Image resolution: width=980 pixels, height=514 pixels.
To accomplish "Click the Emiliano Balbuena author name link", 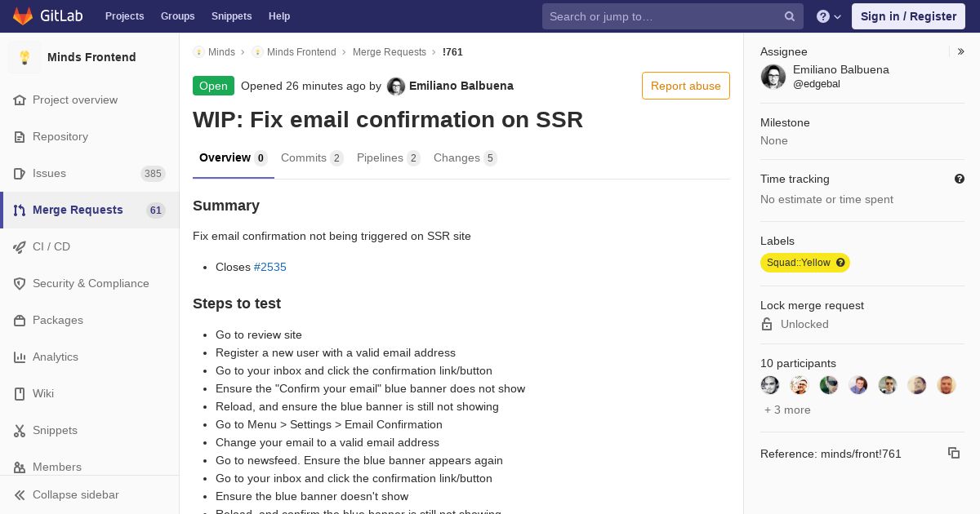I will click(x=461, y=86).
